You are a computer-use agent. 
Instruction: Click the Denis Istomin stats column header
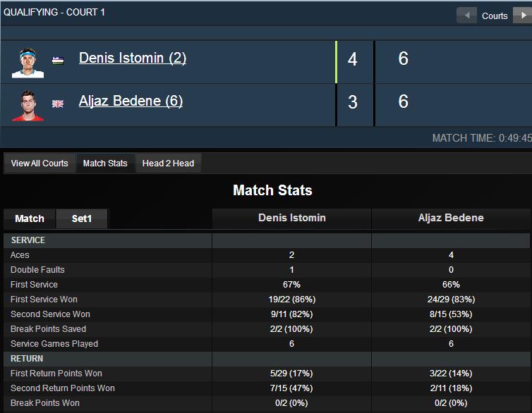[x=292, y=218]
